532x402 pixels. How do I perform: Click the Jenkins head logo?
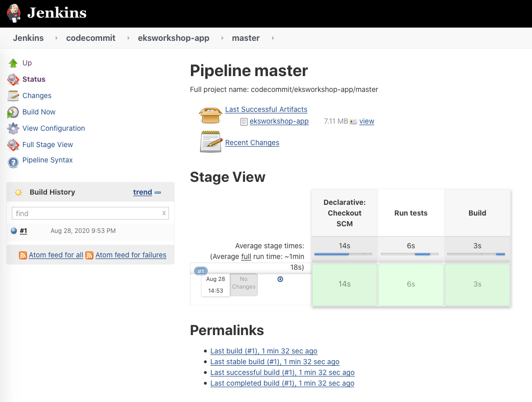(x=13, y=13)
